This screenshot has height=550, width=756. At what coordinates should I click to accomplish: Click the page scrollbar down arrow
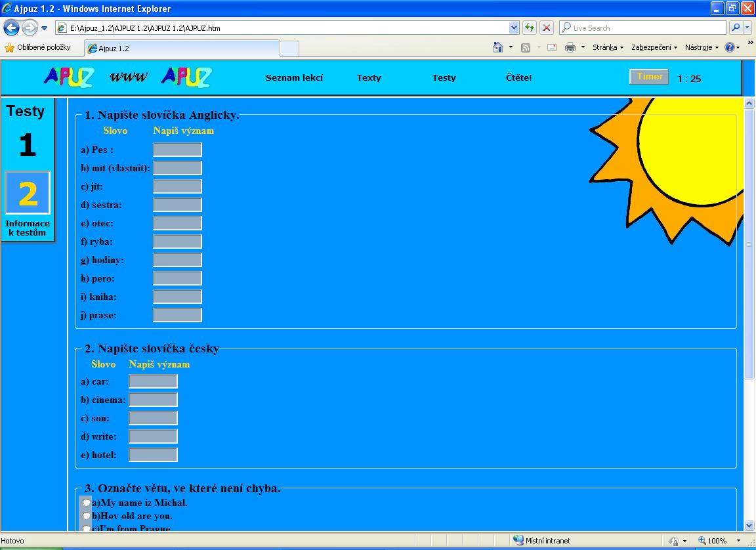tap(749, 526)
